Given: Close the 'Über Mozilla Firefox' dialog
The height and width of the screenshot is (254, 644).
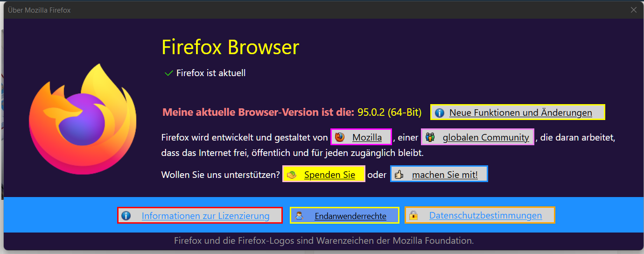Looking at the screenshot, I should [633, 10].
